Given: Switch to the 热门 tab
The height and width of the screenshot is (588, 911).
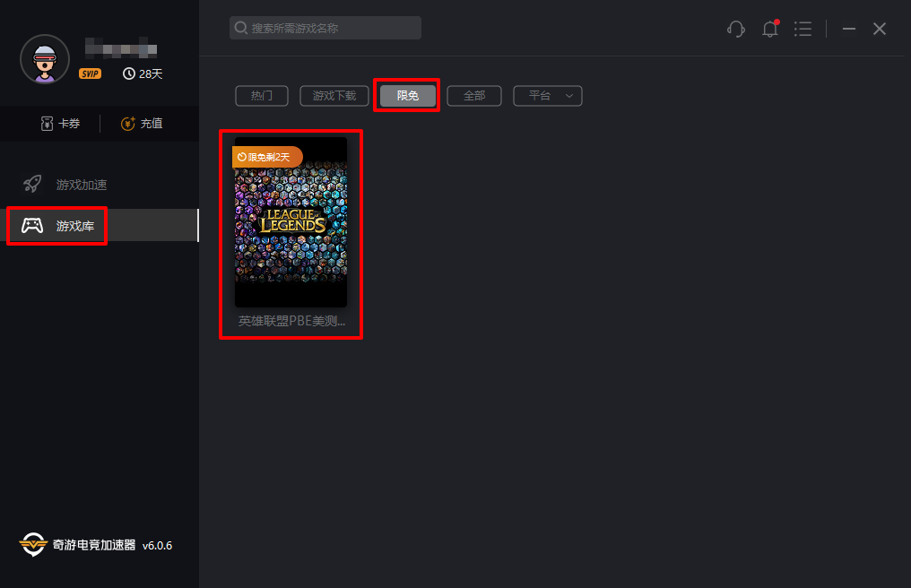Looking at the screenshot, I should pyautogui.click(x=262, y=95).
